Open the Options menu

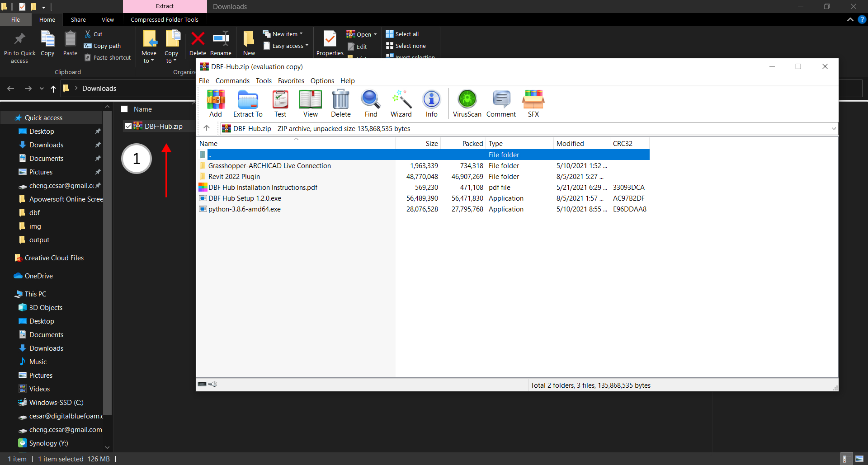[322, 81]
